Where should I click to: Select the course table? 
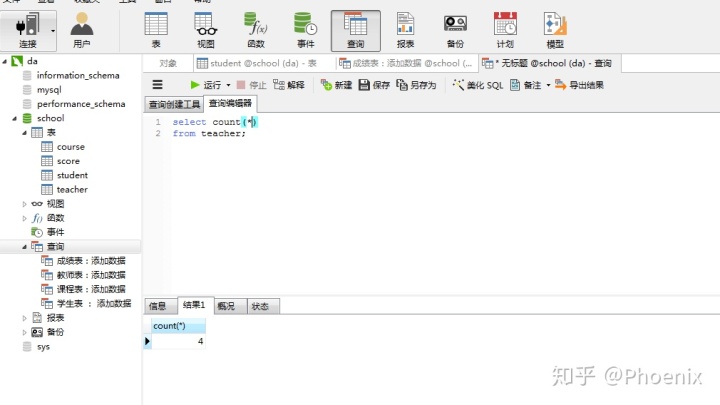coord(71,147)
